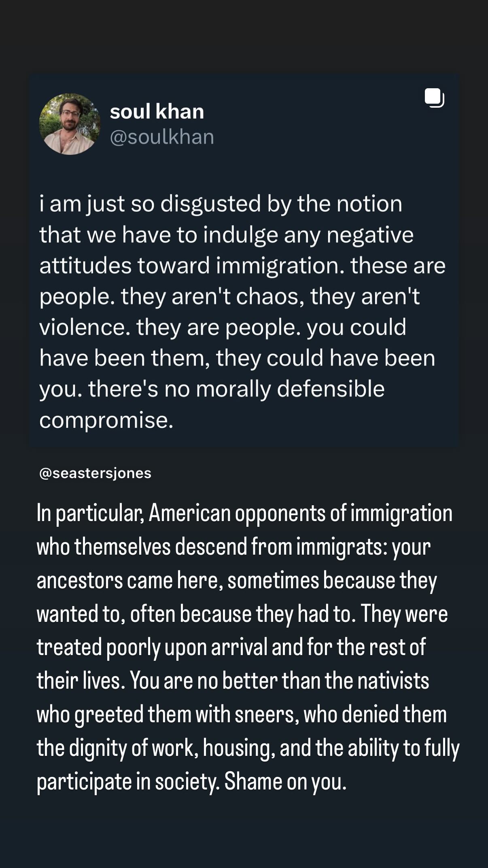The height and width of the screenshot is (868, 488).
Task: Tap the line "people. they aren't chaos, they aren't"
Action: tap(229, 297)
